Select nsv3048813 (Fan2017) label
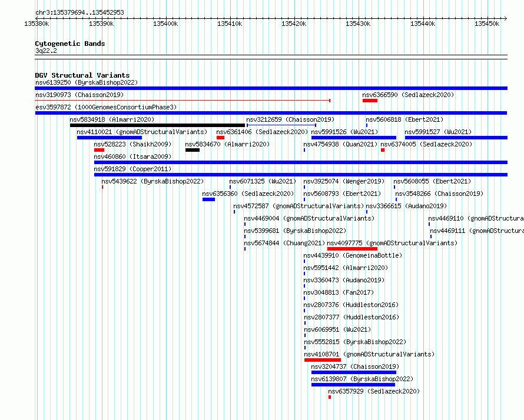Screen dimensions: 524x420 click(x=339, y=292)
